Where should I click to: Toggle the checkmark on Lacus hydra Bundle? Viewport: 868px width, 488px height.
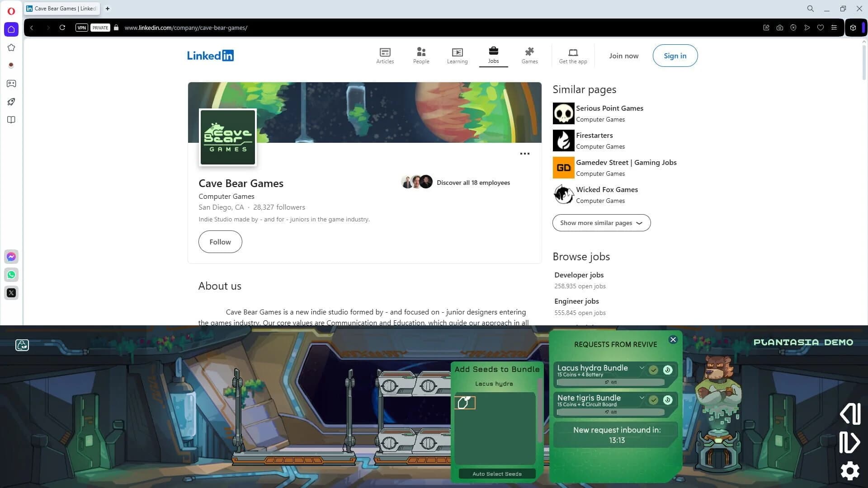coord(653,369)
